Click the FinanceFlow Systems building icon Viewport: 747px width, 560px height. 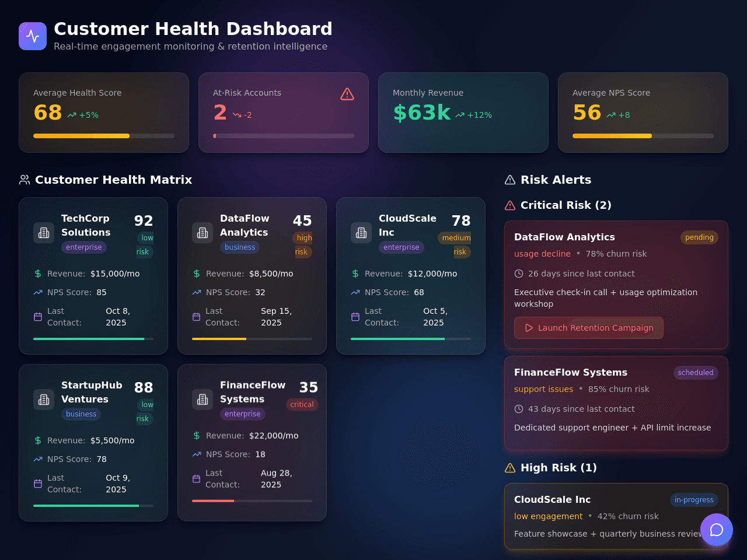[203, 400]
